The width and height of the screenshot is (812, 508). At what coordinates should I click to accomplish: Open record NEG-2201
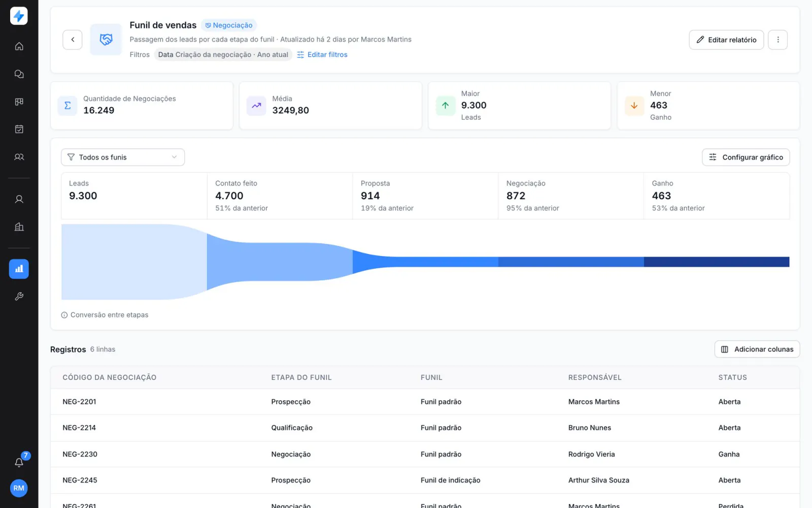(x=425, y=402)
